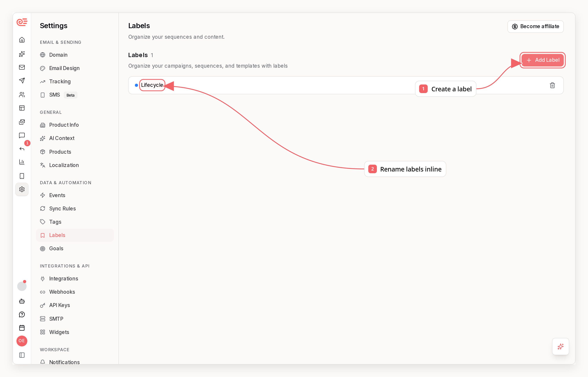Click the Add Label button
Image resolution: width=588 pixels, height=377 pixels.
(x=542, y=60)
